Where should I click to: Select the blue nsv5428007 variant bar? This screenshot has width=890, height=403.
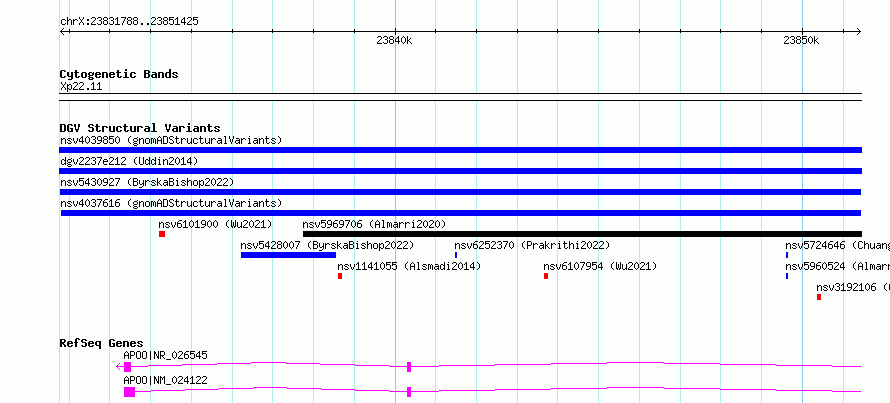click(x=288, y=255)
